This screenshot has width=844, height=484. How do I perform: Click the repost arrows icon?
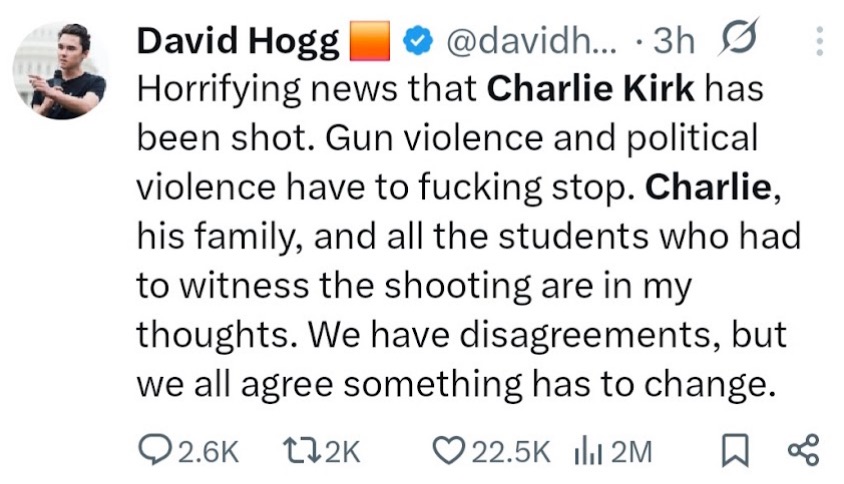click(295, 450)
